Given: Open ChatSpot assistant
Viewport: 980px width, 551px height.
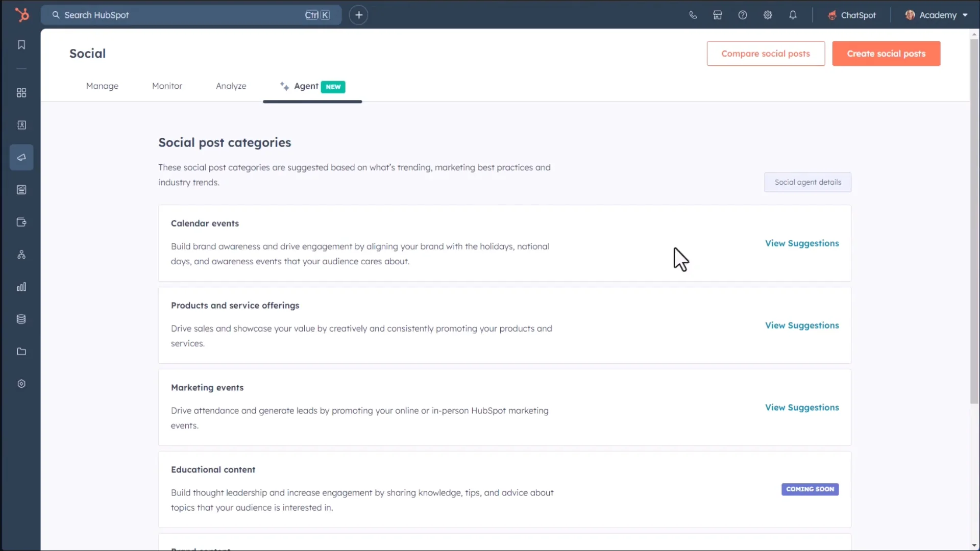Looking at the screenshot, I should pyautogui.click(x=851, y=15).
